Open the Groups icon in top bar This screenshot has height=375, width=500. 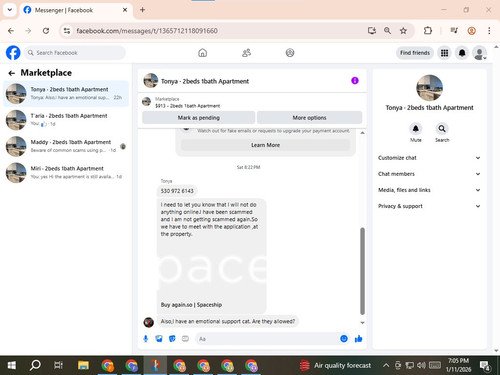pos(290,53)
